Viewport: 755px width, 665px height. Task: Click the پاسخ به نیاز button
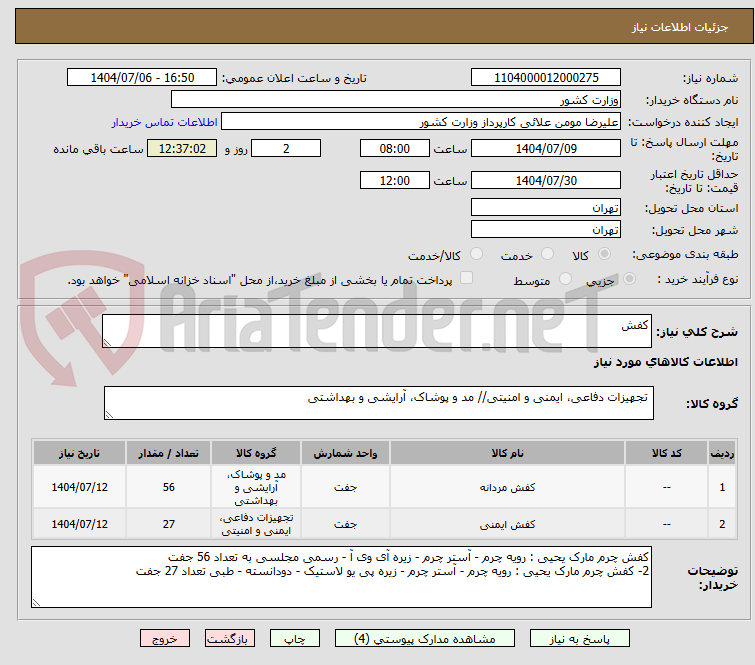[x=579, y=639]
